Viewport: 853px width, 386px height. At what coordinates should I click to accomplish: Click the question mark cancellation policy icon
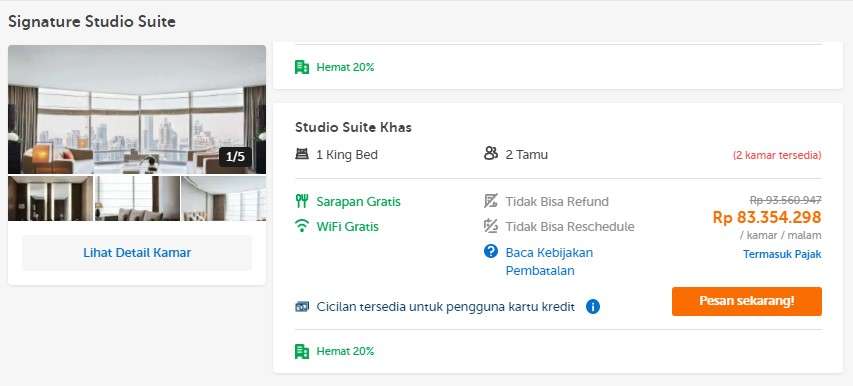(491, 251)
